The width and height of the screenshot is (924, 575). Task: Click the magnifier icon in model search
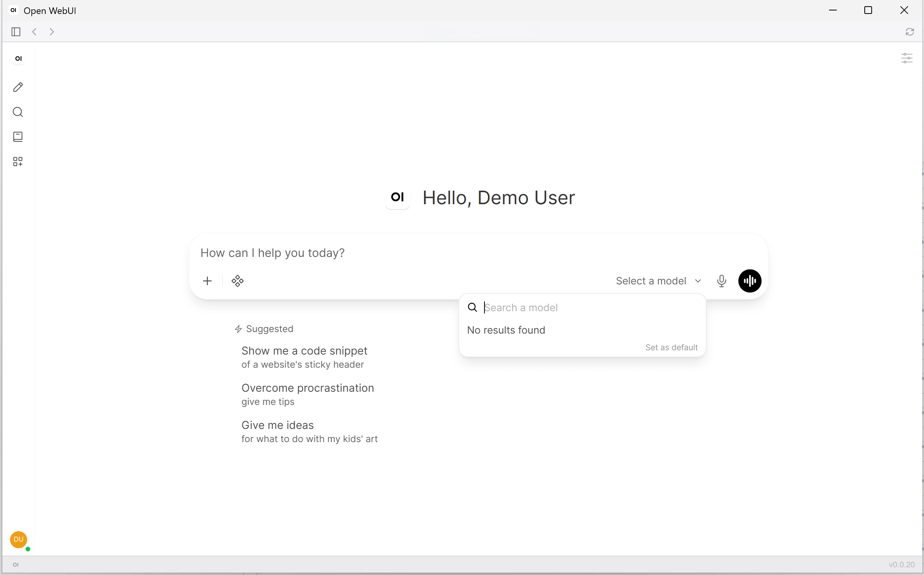point(472,308)
